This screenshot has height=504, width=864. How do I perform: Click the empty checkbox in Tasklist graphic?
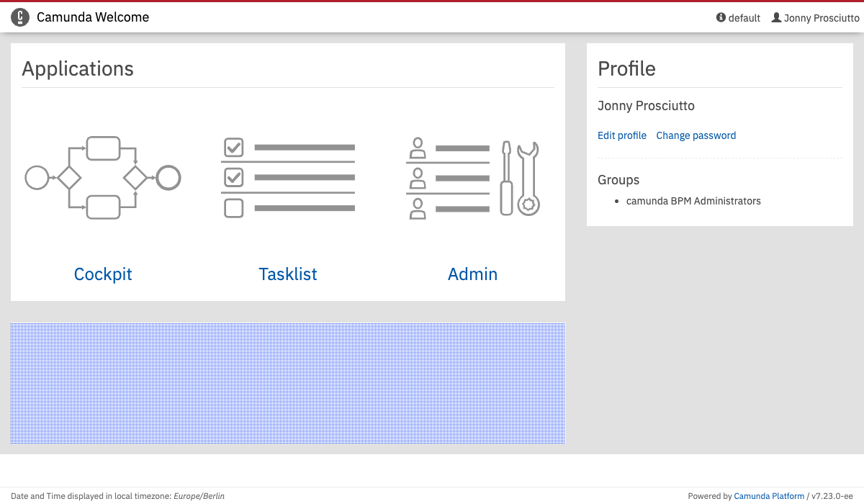coord(234,208)
